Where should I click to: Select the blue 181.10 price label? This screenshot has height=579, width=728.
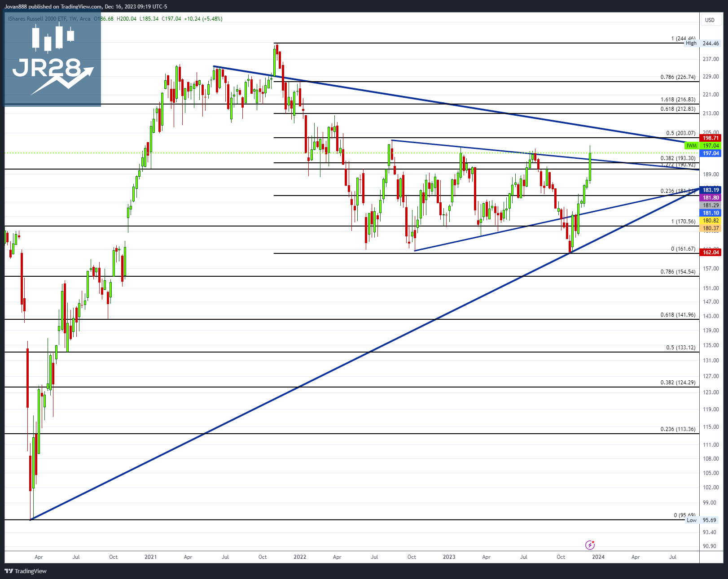(710, 213)
